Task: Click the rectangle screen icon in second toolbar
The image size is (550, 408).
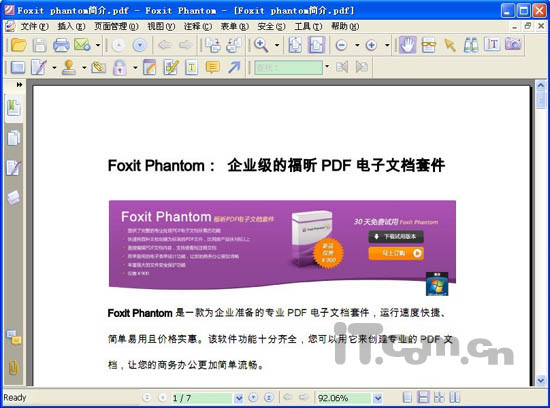Action: 18,67
